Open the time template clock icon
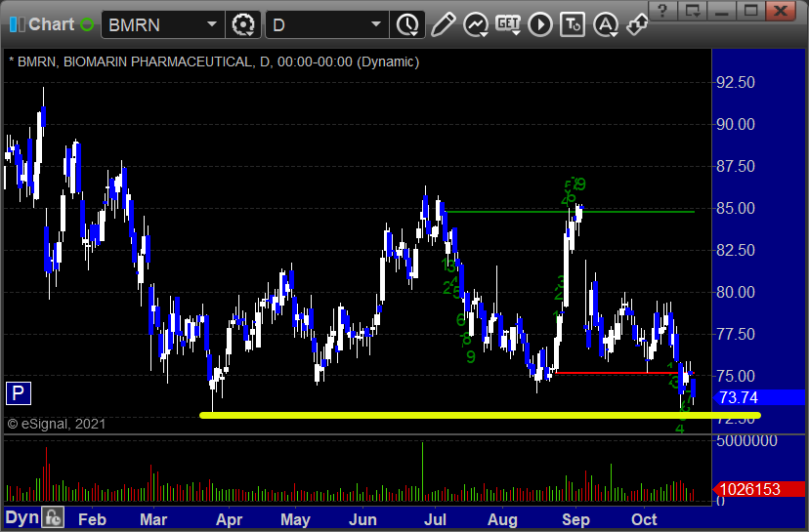 pyautogui.click(x=407, y=24)
